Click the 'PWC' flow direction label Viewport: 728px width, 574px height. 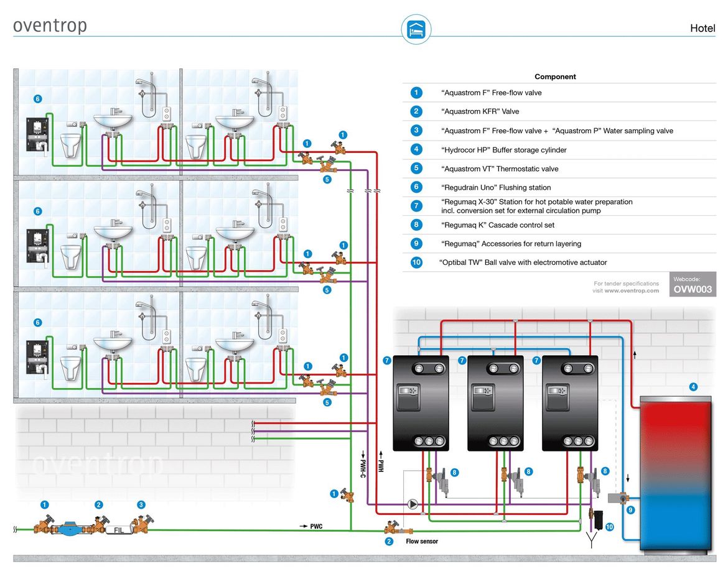coord(316,526)
